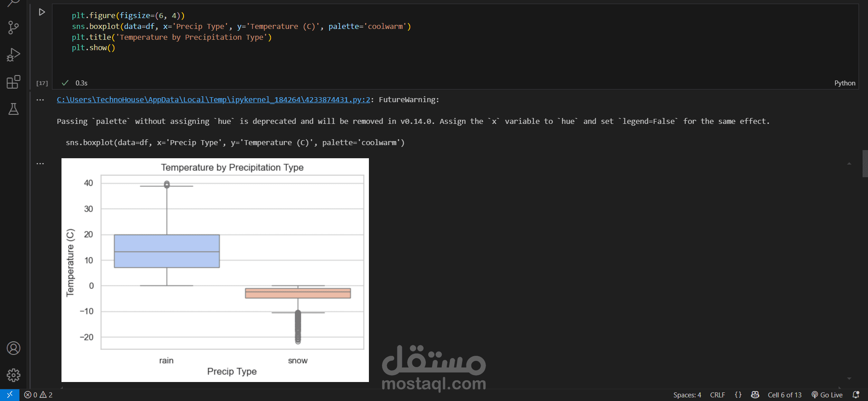This screenshot has width=868, height=401.
Task: Open the Run and Debug view
Action: pos(14,55)
